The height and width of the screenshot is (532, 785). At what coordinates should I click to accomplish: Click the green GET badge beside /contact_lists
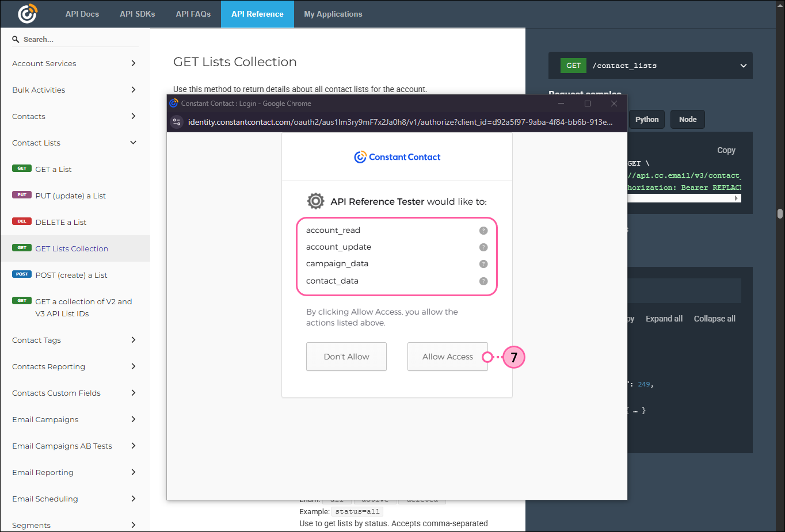(x=573, y=66)
